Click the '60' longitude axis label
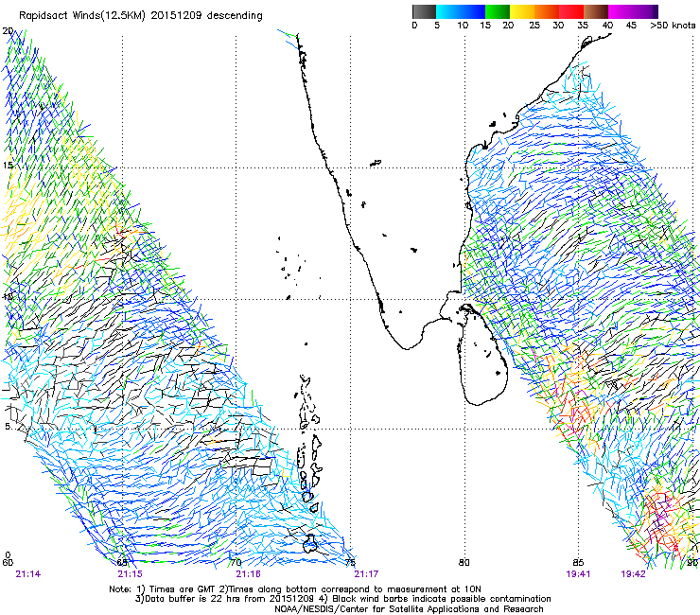 (8, 563)
